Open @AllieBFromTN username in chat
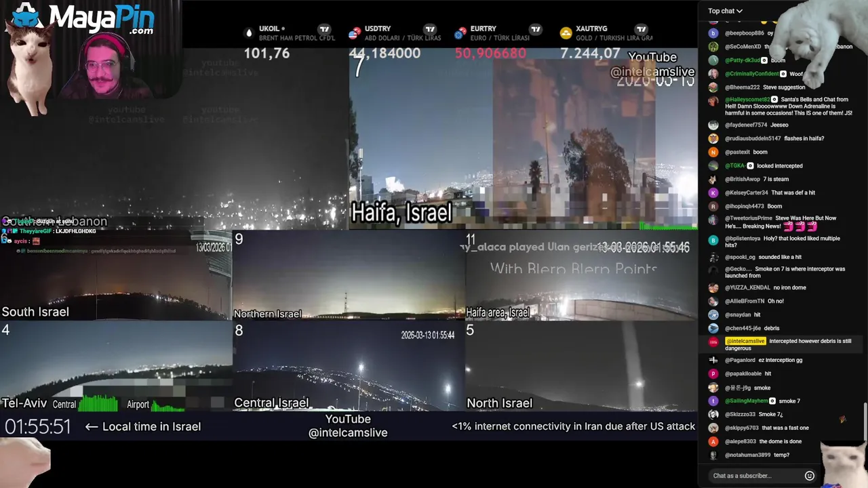This screenshot has height=488, width=868. pyautogui.click(x=745, y=301)
